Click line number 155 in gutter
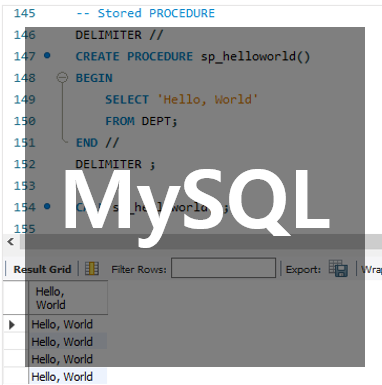This screenshot has width=382, height=385. click(24, 229)
